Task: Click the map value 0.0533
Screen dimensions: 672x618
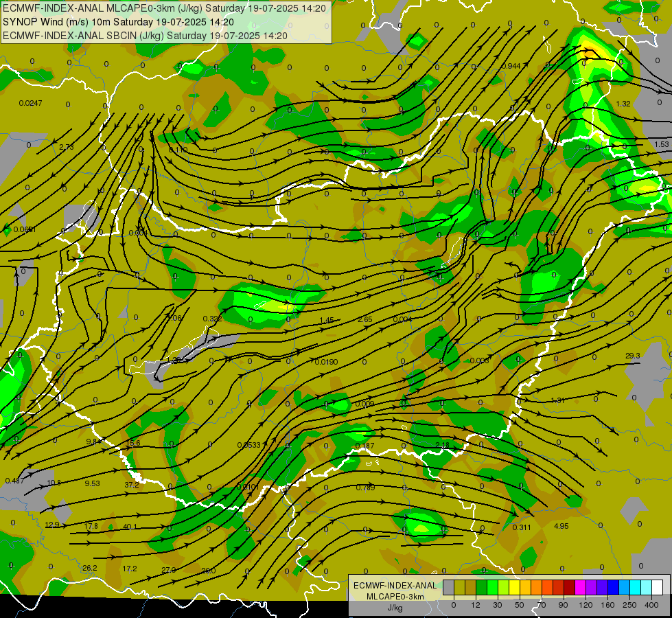Action: pyautogui.click(x=249, y=445)
